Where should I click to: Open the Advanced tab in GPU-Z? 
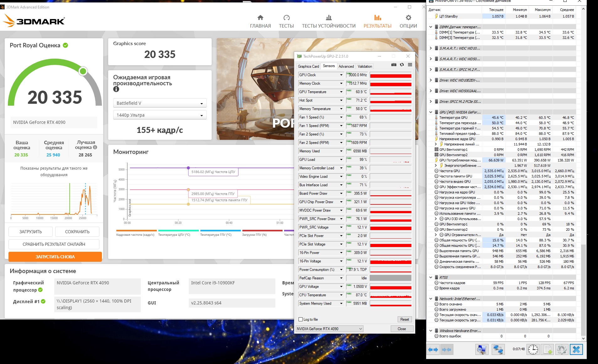click(346, 66)
